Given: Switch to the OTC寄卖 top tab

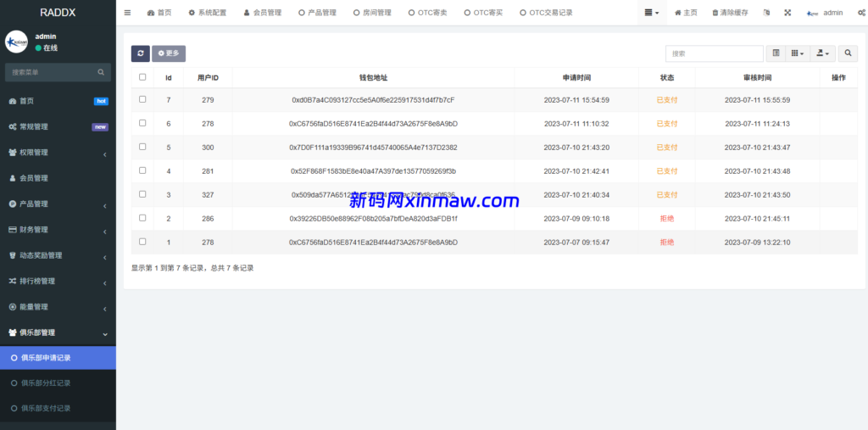Looking at the screenshot, I should pyautogui.click(x=427, y=13).
